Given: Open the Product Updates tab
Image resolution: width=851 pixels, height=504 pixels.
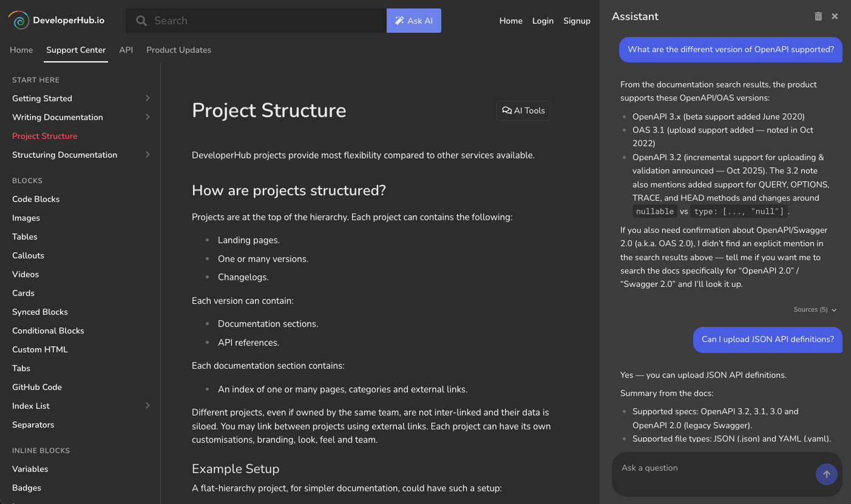Looking at the screenshot, I should [178, 50].
